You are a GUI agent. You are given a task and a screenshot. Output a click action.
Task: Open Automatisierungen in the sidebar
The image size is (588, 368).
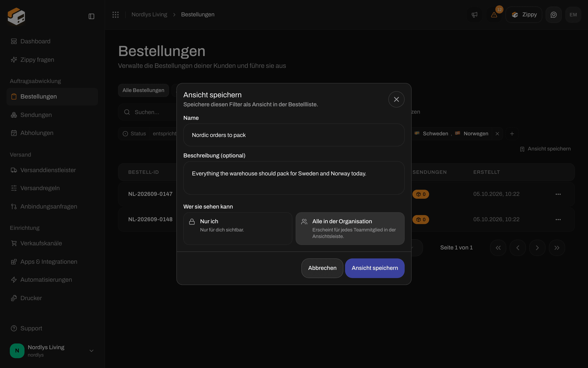(52, 280)
